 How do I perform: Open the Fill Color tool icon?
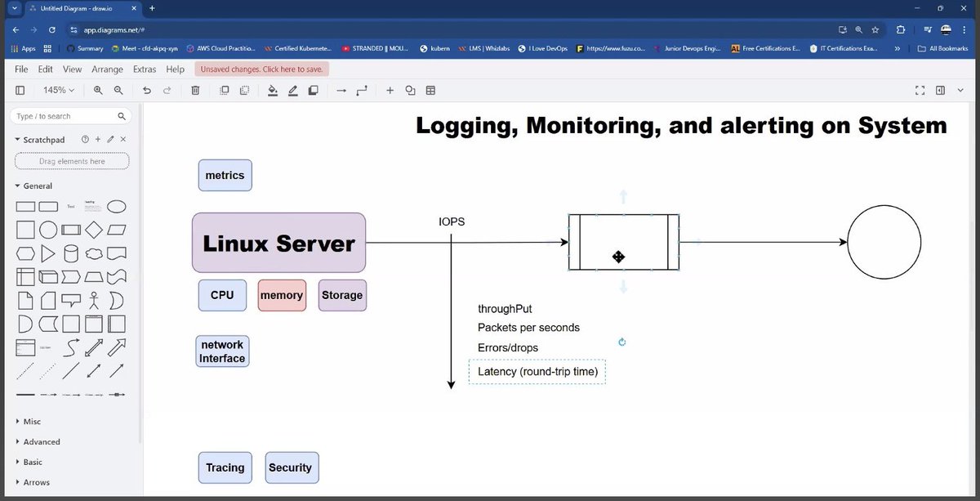pos(273,90)
